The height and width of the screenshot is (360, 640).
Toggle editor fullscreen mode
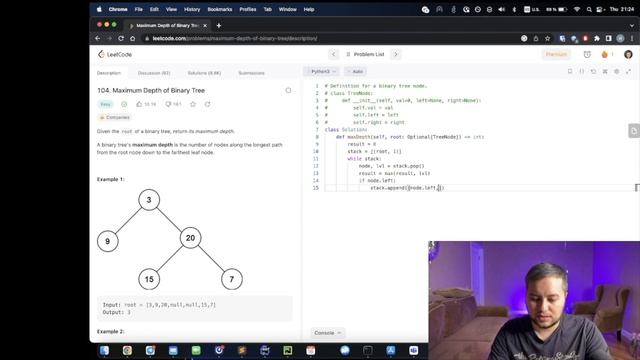coord(629,71)
